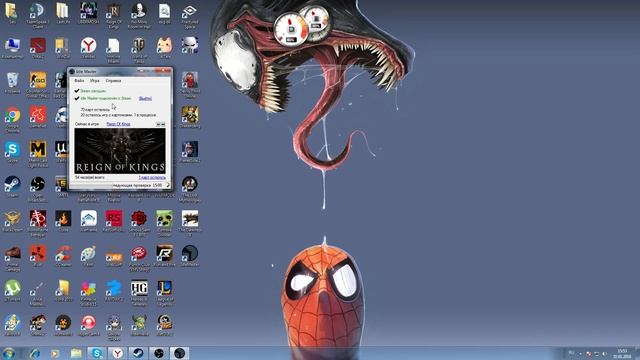Select Metro Last Light Redux desktop shortcut
Screen dimensions: 640x360
pyautogui.click(x=38, y=154)
